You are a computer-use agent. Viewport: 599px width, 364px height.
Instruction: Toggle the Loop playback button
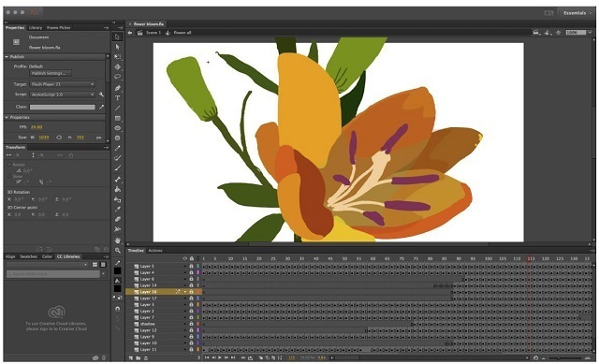click(250, 357)
